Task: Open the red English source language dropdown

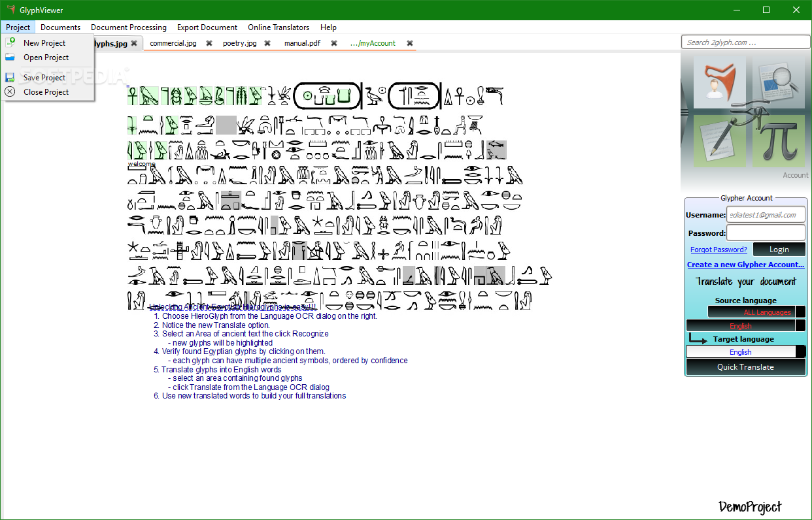Action: (x=745, y=325)
